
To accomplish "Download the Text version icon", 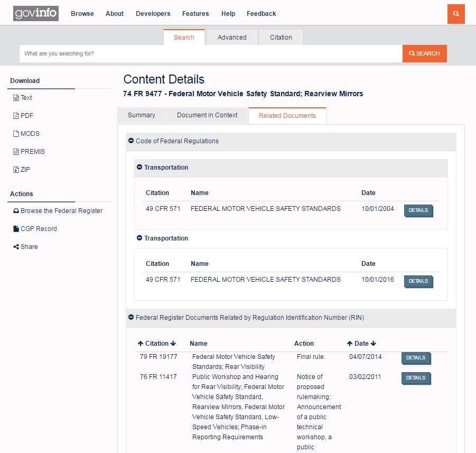I will [x=16, y=98].
